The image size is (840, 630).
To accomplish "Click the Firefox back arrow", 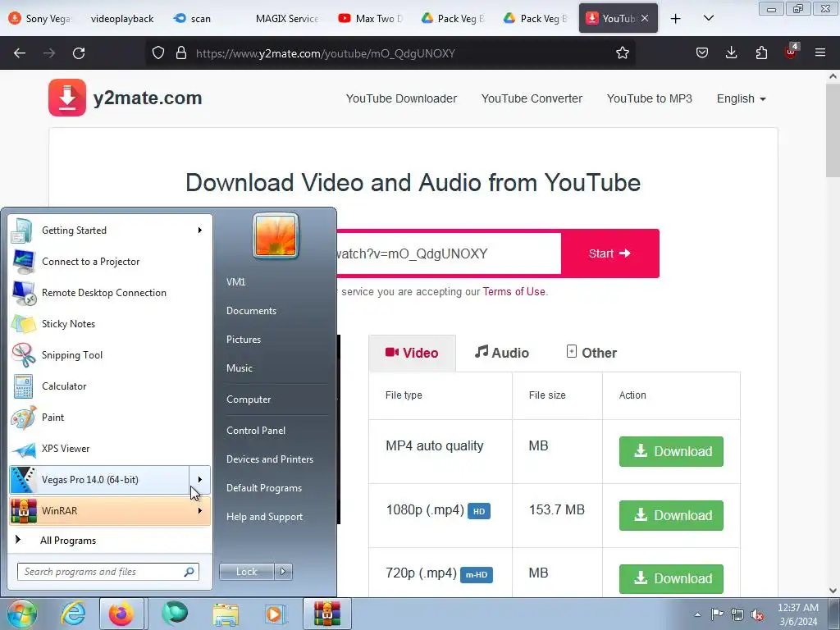I will 20,53.
